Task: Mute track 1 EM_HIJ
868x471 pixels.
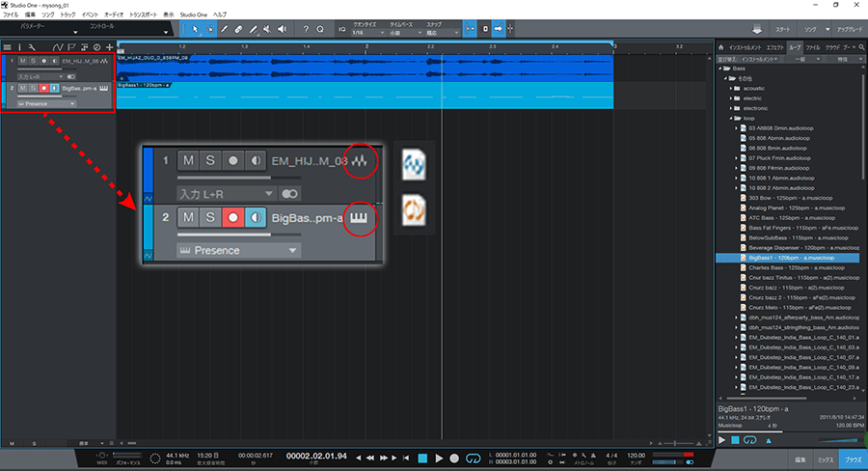Action: pyautogui.click(x=23, y=61)
